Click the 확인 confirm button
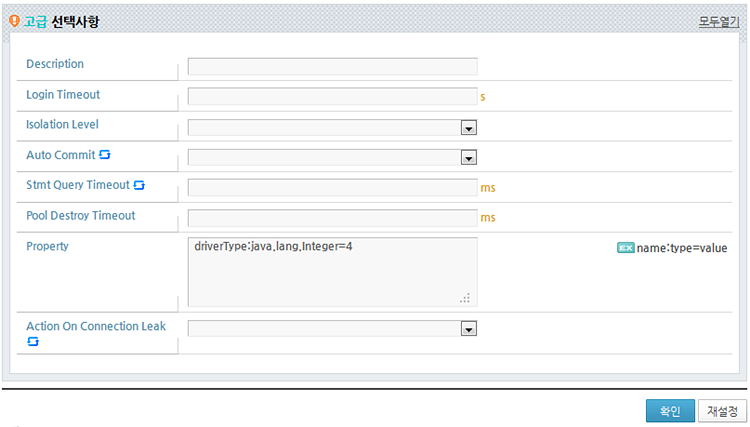 670,411
